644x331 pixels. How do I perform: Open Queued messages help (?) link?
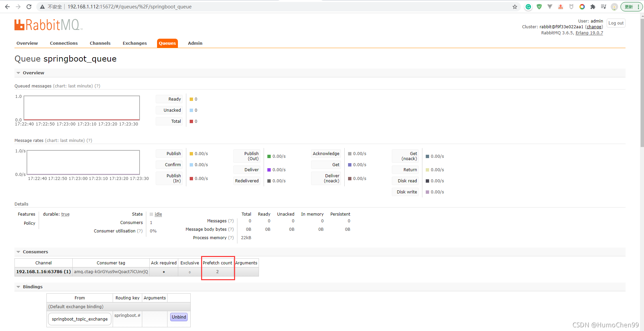[97, 86]
